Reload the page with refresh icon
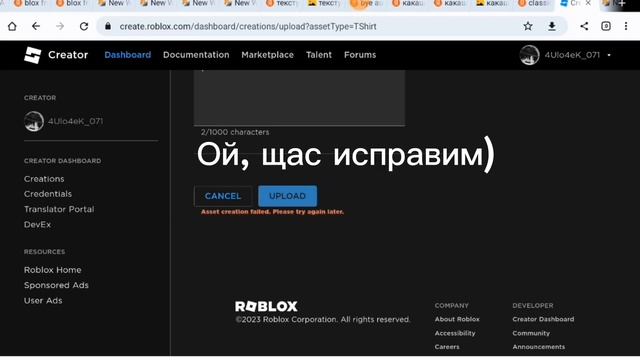The height and width of the screenshot is (360, 640). [x=84, y=26]
